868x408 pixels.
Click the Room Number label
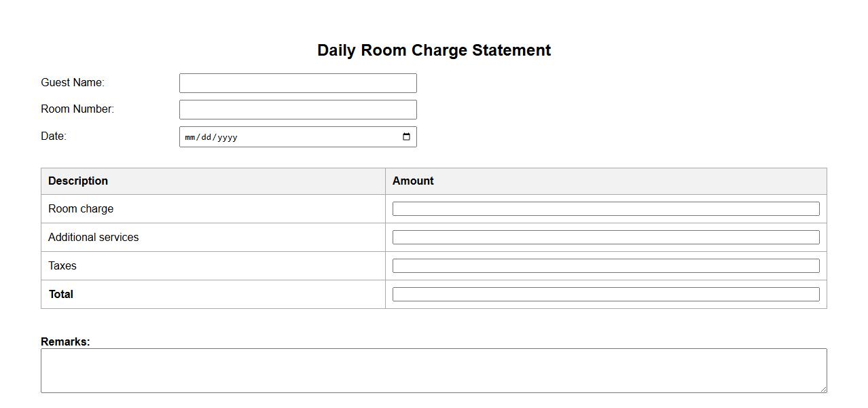point(77,109)
